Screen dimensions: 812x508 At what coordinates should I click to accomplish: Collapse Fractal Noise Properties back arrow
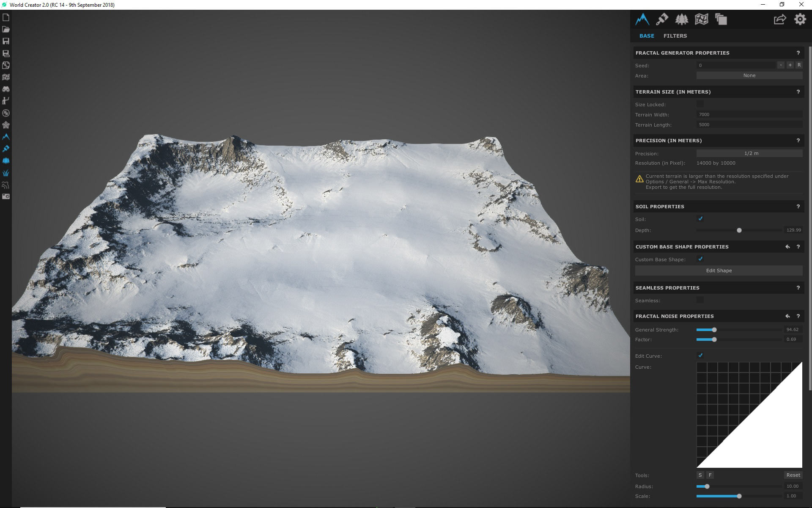787,316
